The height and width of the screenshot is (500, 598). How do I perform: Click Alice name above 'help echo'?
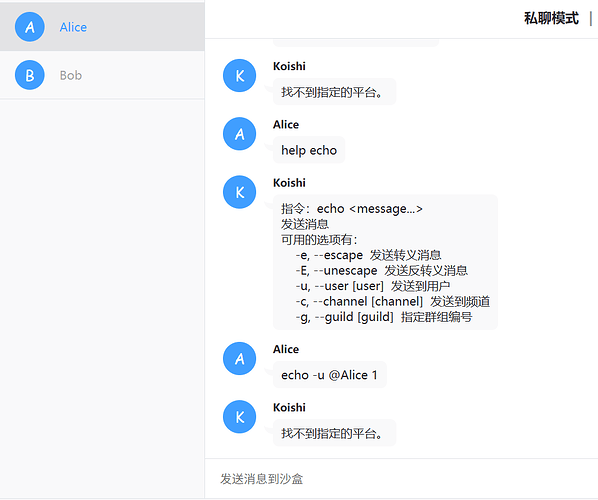286,124
